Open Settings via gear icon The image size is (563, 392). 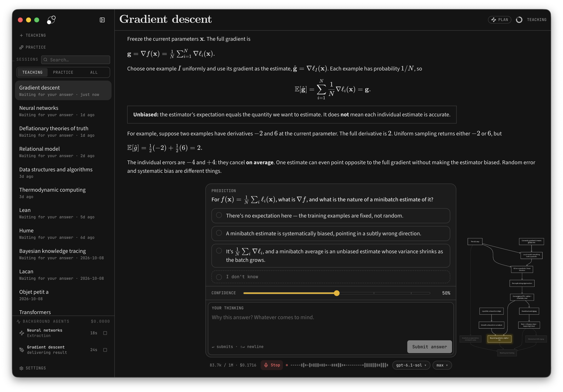point(21,368)
